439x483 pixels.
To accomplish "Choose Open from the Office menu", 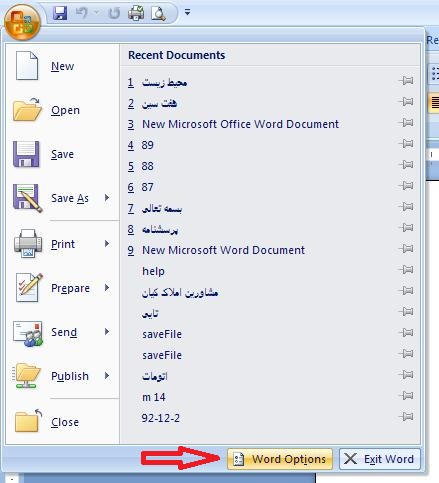I will (x=63, y=110).
